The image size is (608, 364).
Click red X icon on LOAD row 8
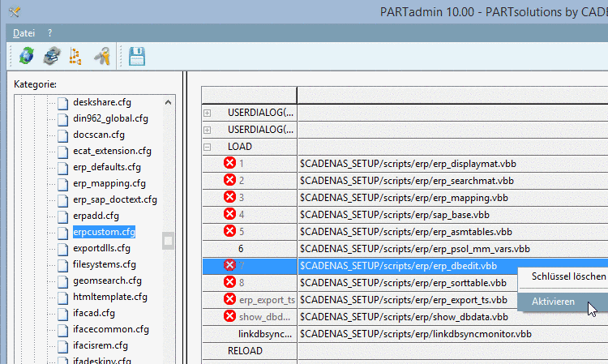click(229, 282)
